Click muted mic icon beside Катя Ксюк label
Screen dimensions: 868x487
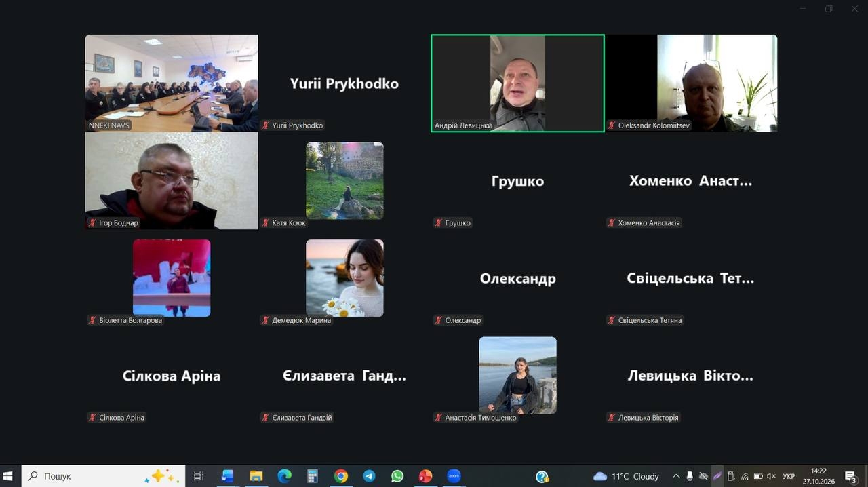tap(266, 222)
